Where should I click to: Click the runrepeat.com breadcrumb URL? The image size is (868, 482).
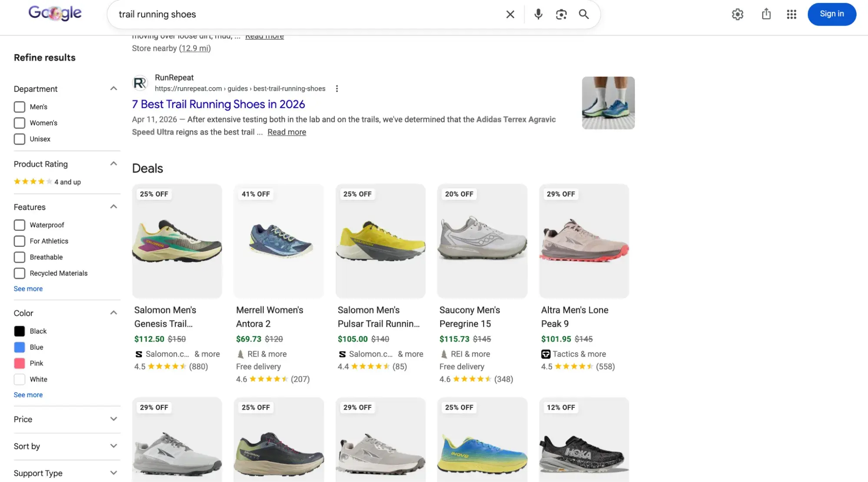pos(240,89)
